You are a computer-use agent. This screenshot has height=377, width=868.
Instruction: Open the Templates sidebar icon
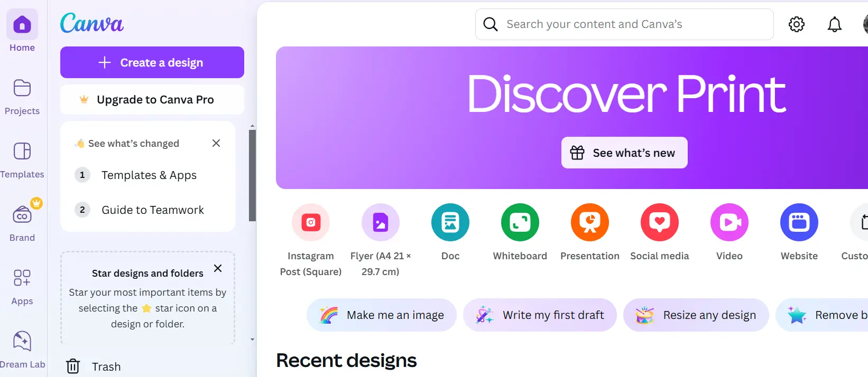pyautogui.click(x=22, y=151)
